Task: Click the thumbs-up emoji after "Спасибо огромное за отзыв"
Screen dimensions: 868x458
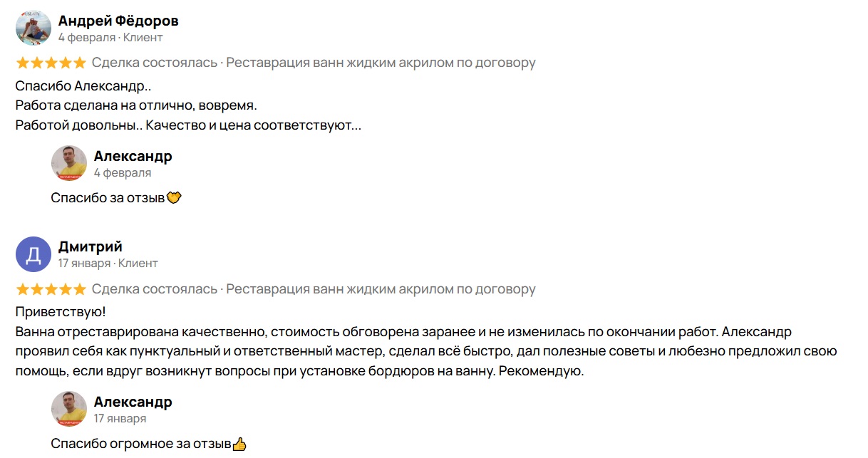Action: coord(239,444)
